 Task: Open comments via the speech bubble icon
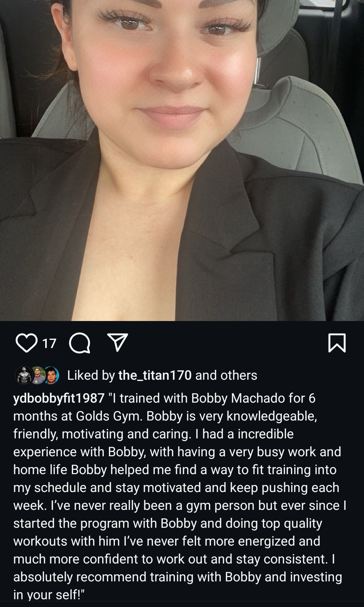tap(80, 343)
